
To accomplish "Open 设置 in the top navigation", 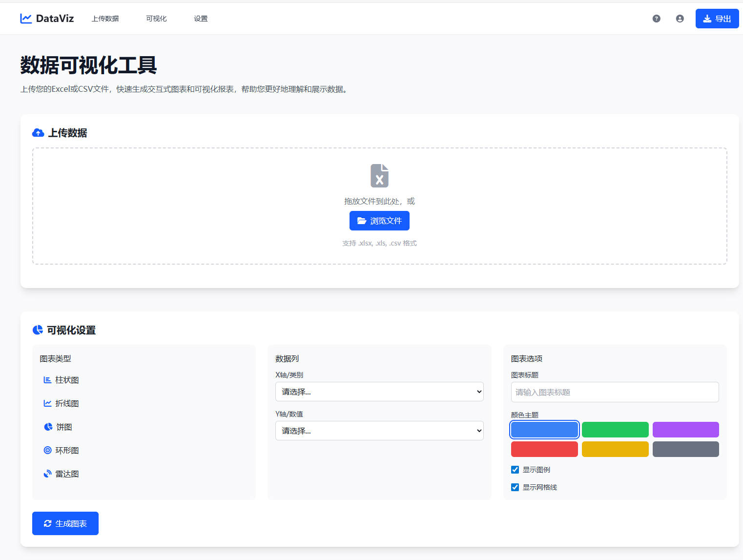I will [201, 19].
